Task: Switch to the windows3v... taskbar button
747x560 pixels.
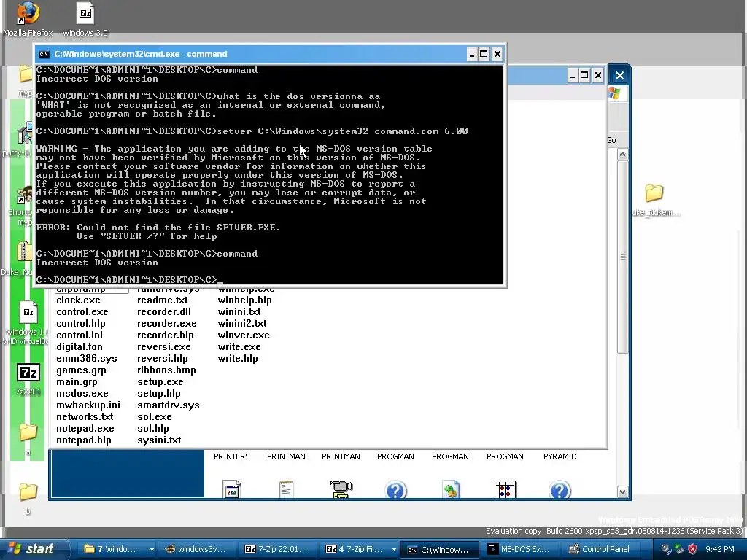Action: pos(196,549)
